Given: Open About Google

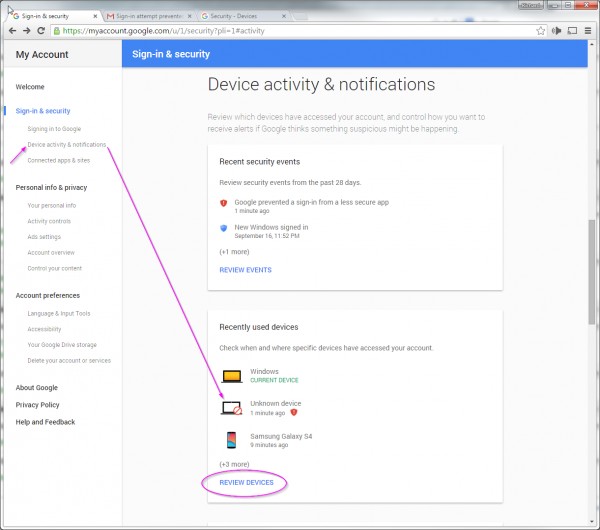Looking at the screenshot, I should pos(37,388).
